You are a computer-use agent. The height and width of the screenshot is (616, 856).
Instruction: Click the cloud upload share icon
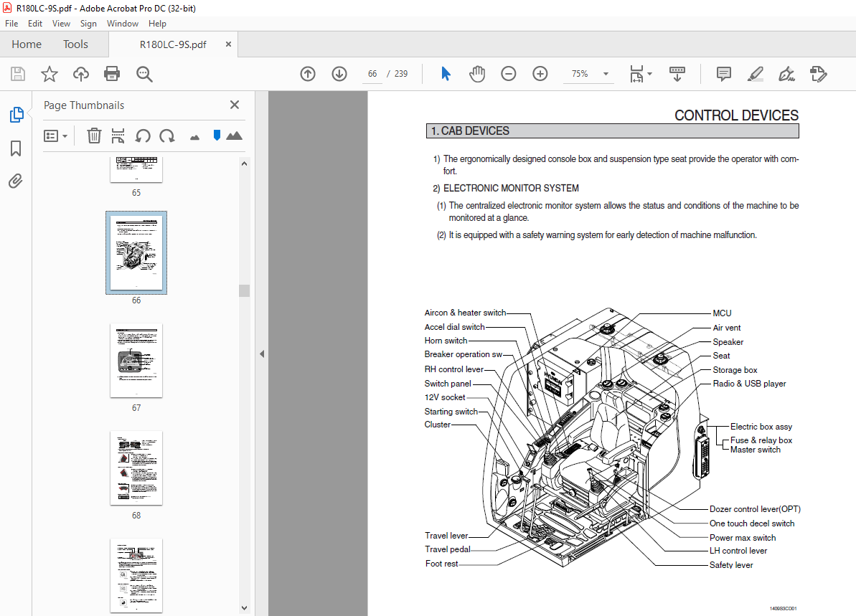[81, 74]
